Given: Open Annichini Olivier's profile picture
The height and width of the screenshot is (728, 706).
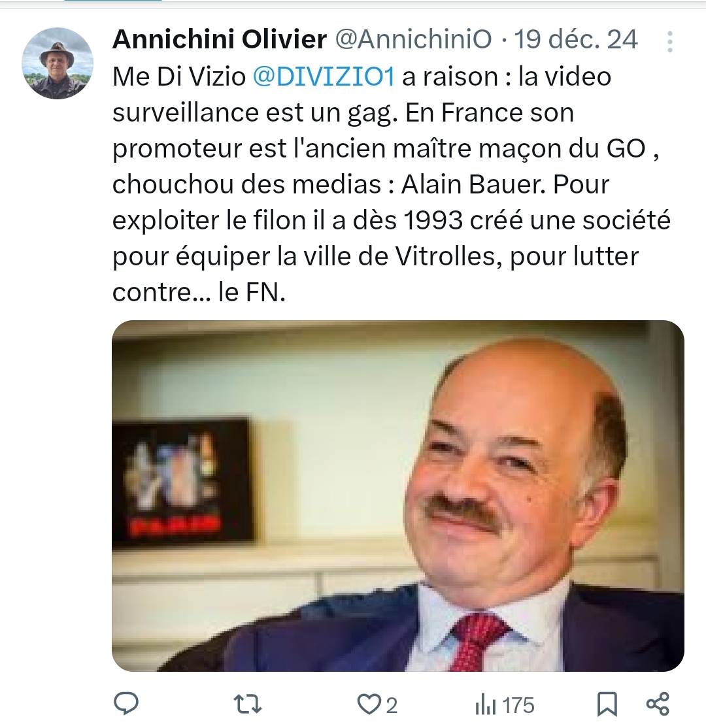Looking at the screenshot, I should point(58,63).
